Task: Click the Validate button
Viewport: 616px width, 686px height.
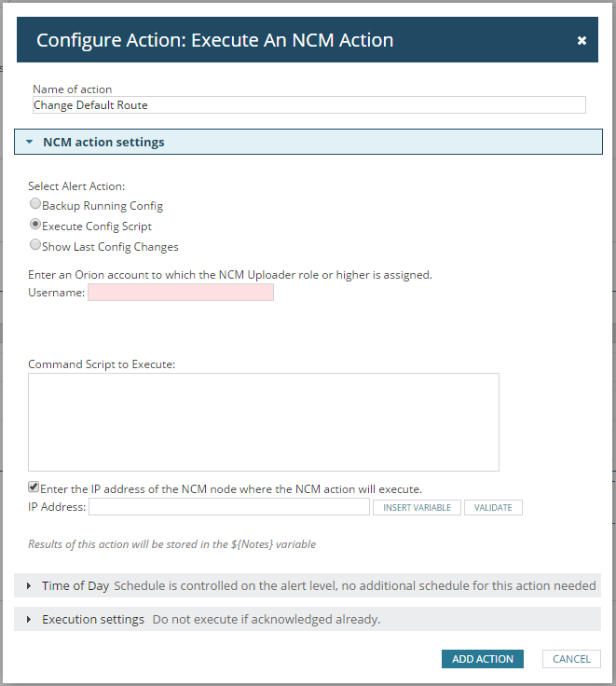Action: [493, 508]
